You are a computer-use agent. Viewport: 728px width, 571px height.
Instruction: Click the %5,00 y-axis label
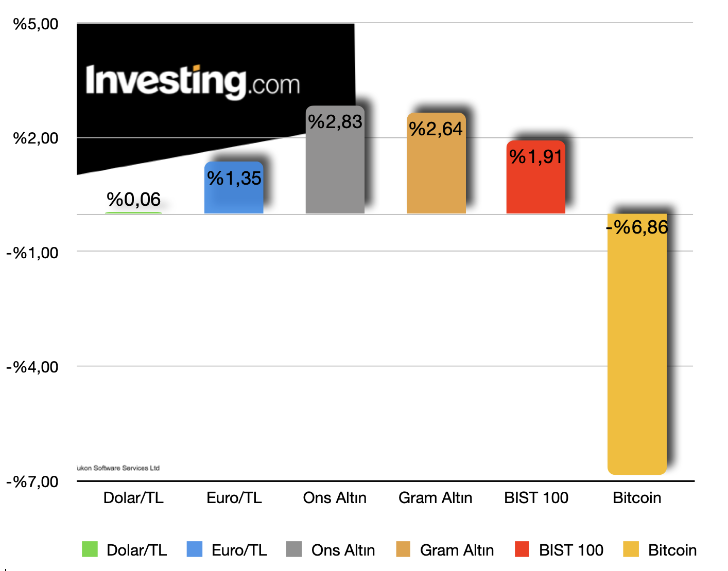pos(36,24)
